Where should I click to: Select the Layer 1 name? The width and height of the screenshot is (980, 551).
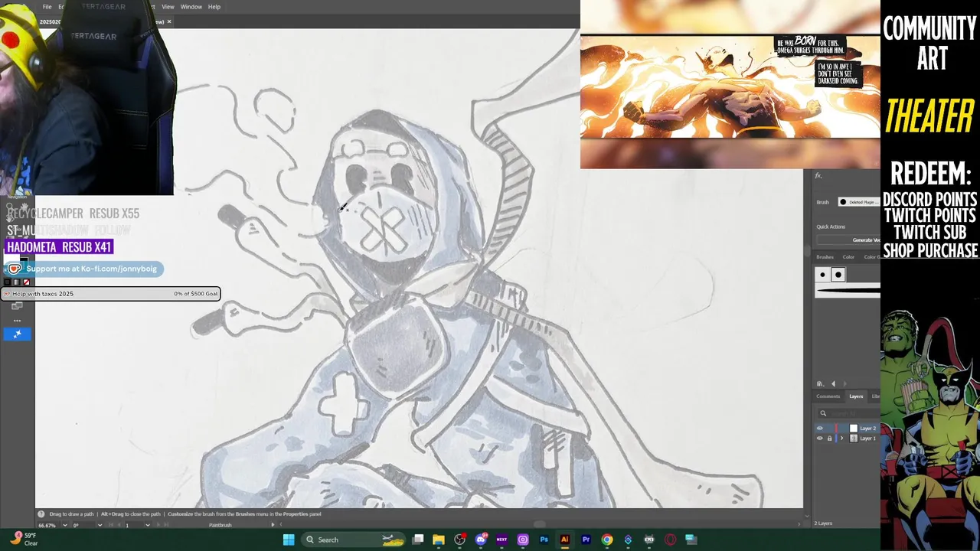tap(867, 439)
